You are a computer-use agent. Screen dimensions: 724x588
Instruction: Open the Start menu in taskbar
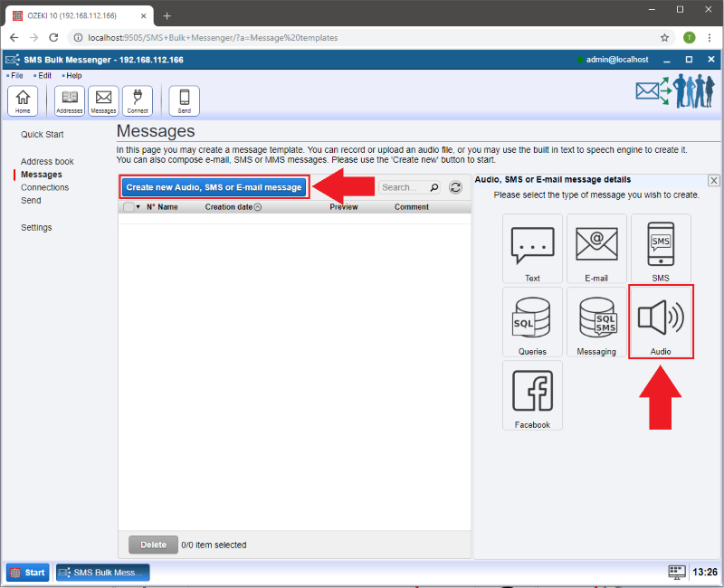pos(28,573)
